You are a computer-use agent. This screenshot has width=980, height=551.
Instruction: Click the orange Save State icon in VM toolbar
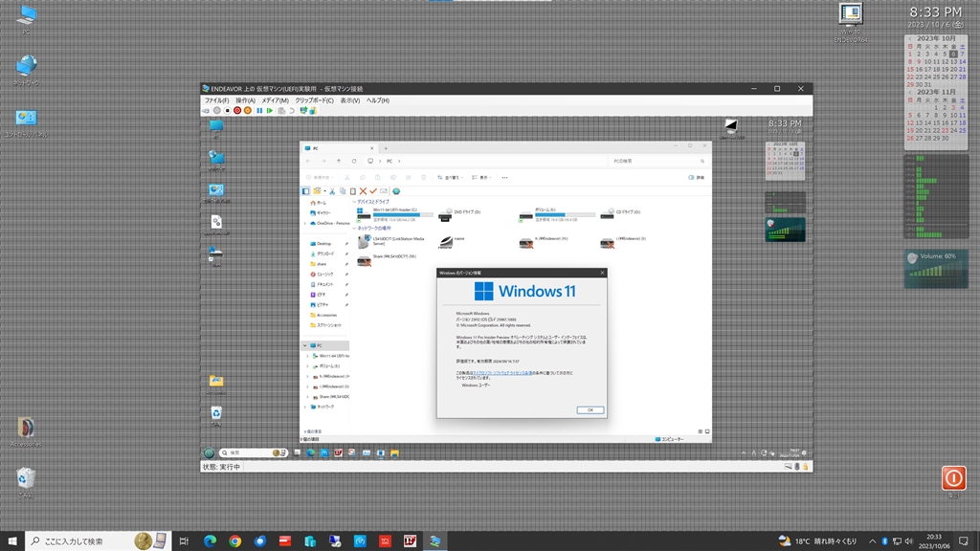248,111
